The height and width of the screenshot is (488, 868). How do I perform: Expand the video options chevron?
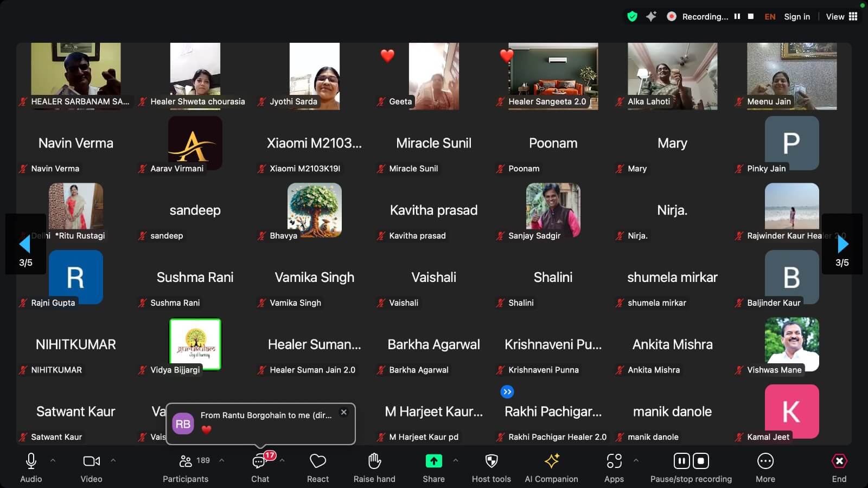pyautogui.click(x=113, y=460)
